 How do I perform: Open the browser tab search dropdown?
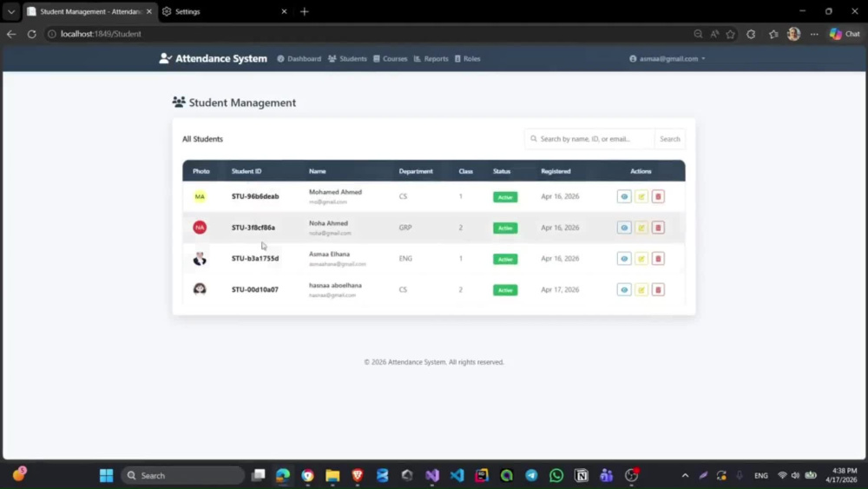11,11
